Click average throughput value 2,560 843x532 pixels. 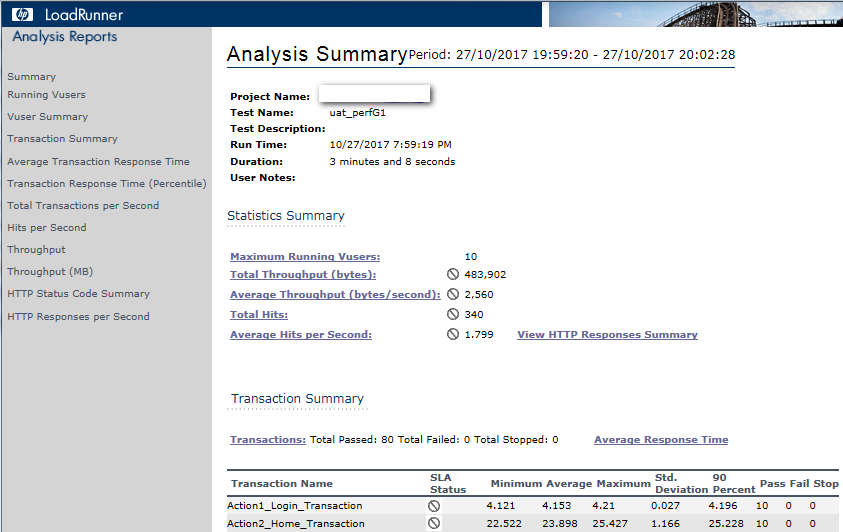(x=479, y=294)
